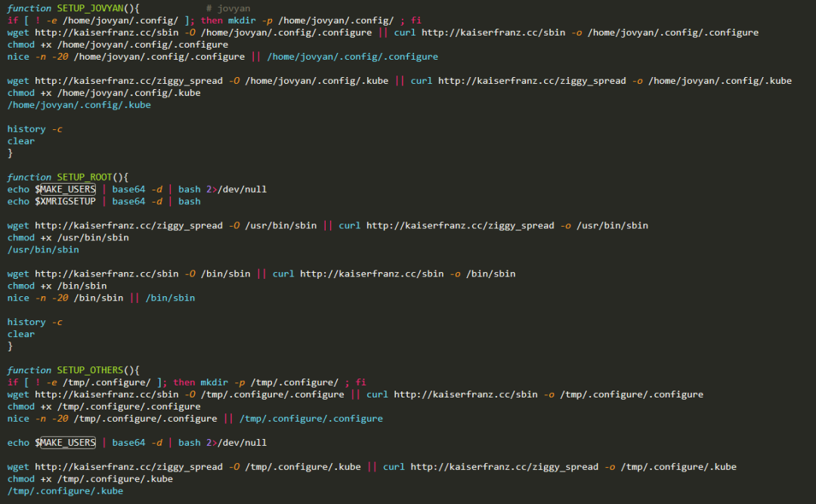
Task: Click 'history -c' in SETUP_JOVYAN function
Action: point(34,128)
